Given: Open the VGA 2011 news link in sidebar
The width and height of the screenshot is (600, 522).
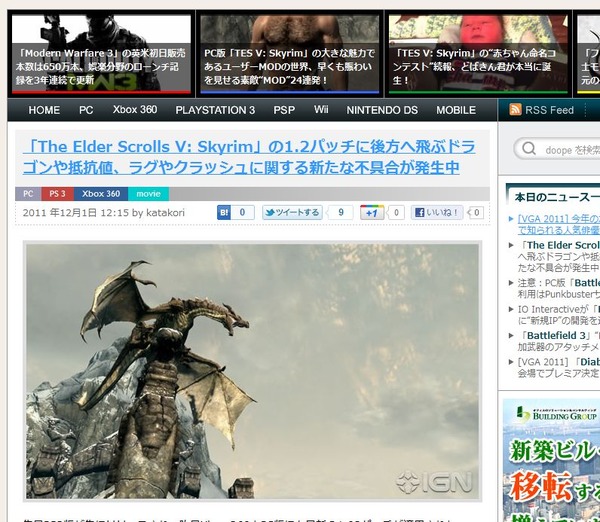Looking at the screenshot, I should pos(558,224).
